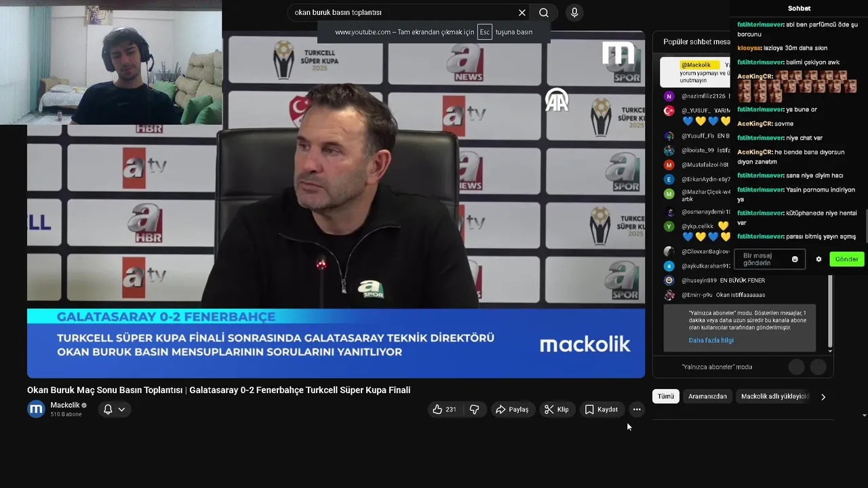
Task: Click the first round button beside "Yalnızca aboneler" modu
Action: tap(796, 367)
